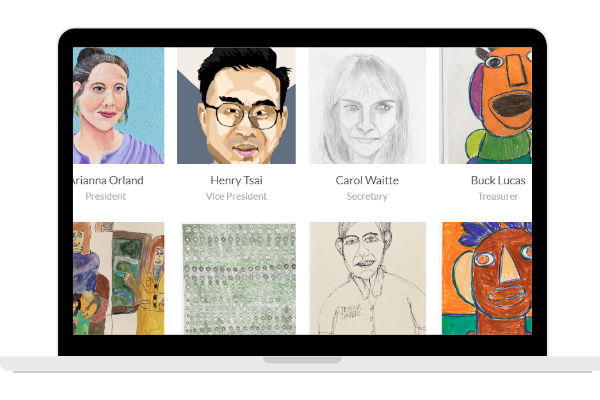
Task: Click the brown face with feathers drawing
Action: click(x=487, y=278)
